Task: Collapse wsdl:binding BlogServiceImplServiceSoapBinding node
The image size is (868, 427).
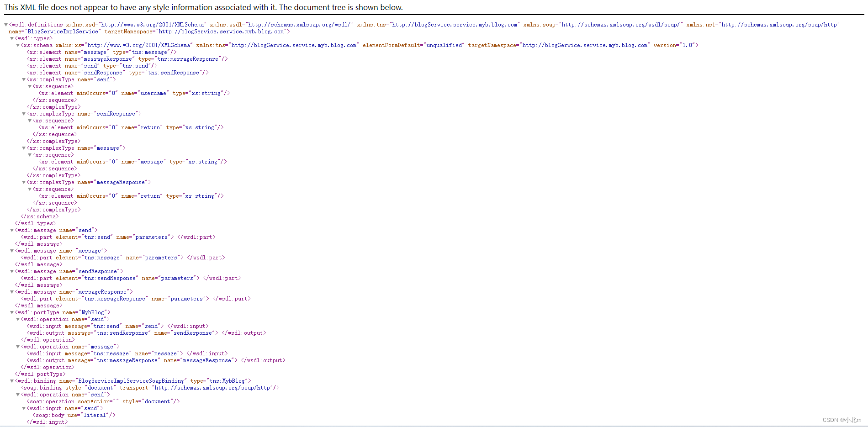Action: (12, 381)
